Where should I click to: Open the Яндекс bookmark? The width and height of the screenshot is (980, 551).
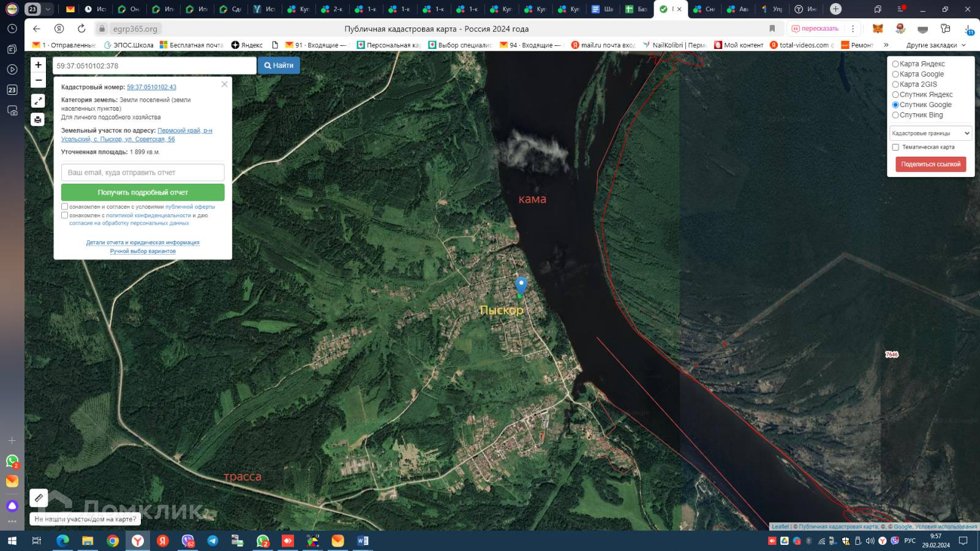[x=247, y=45]
